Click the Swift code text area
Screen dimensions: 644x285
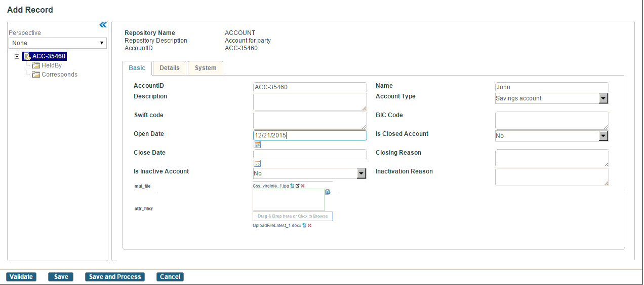coord(310,121)
